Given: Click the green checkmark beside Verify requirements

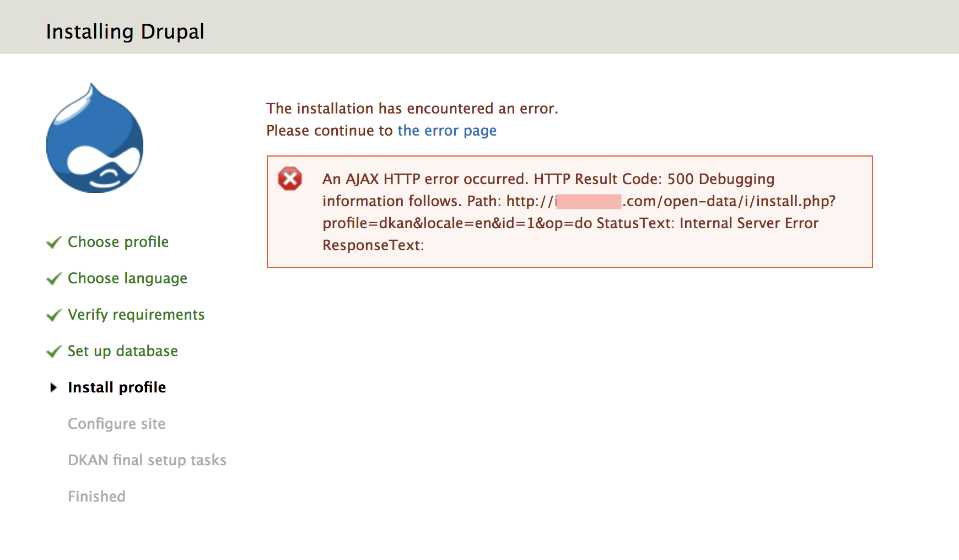Looking at the screenshot, I should [53, 315].
